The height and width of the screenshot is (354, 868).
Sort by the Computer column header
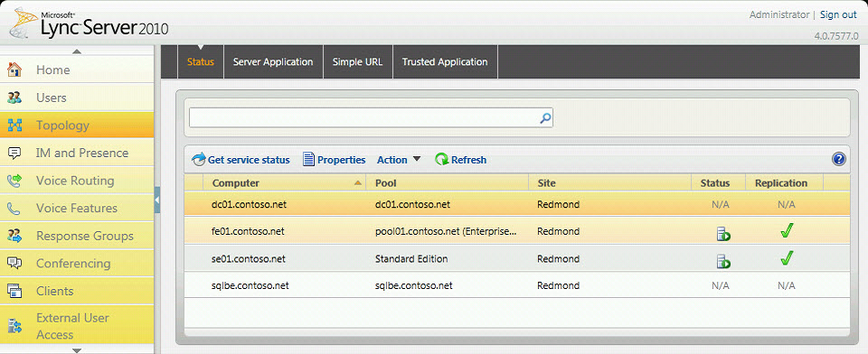click(285, 183)
